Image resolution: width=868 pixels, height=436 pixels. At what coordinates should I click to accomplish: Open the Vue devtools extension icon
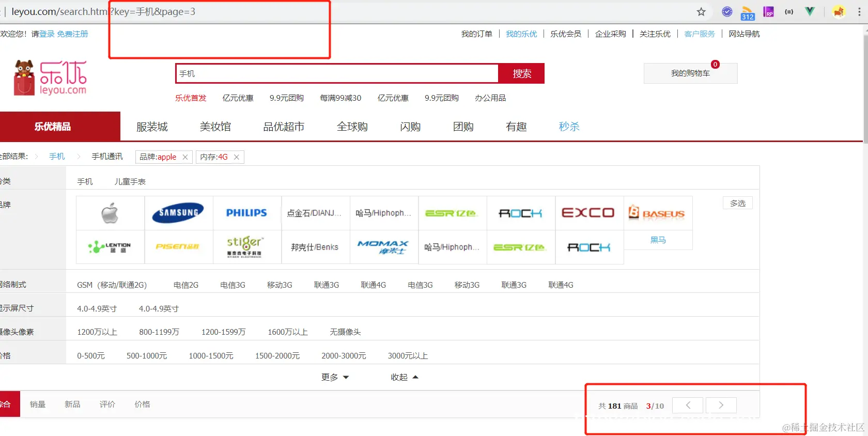point(810,11)
